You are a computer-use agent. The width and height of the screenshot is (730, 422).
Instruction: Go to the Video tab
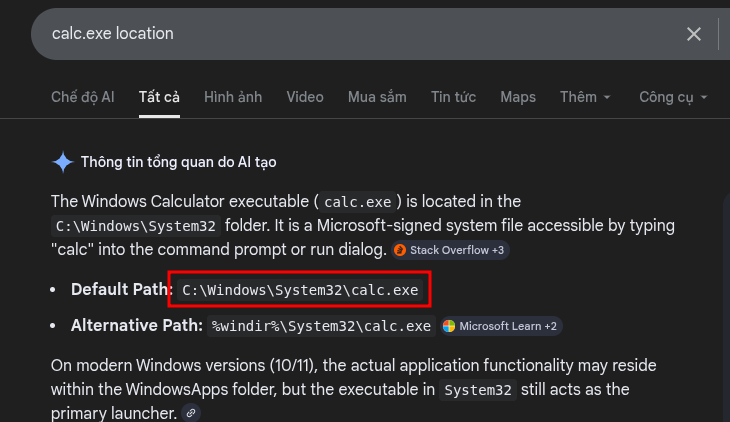point(305,97)
